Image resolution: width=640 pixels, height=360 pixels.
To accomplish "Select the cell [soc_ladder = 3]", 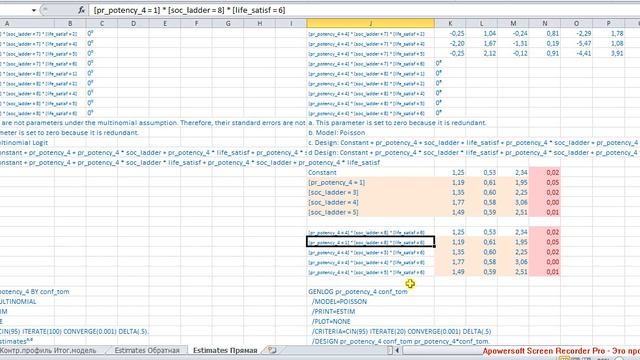I will [370, 192].
